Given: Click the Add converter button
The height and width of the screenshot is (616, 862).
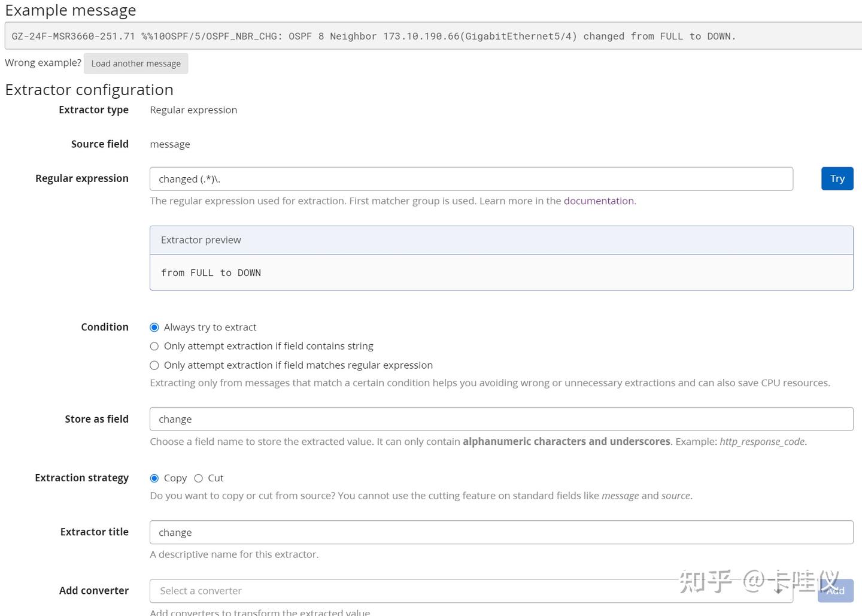Looking at the screenshot, I should (x=836, y=591).
